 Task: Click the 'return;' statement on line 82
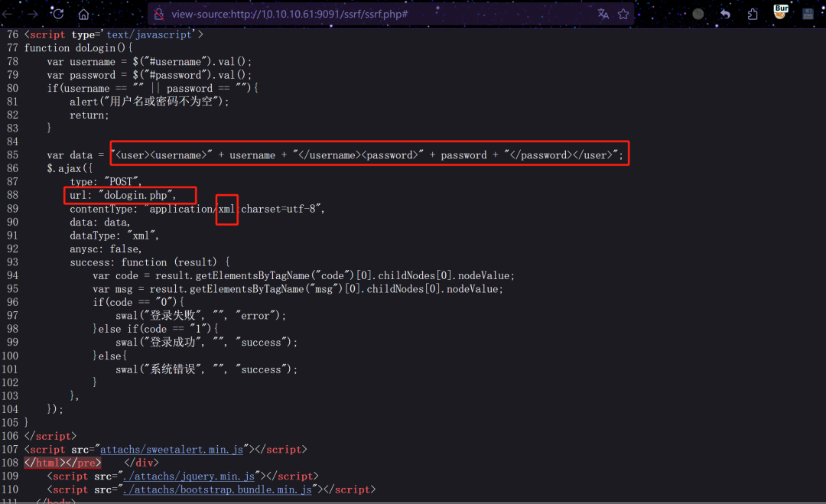click(x=89, y=115)
